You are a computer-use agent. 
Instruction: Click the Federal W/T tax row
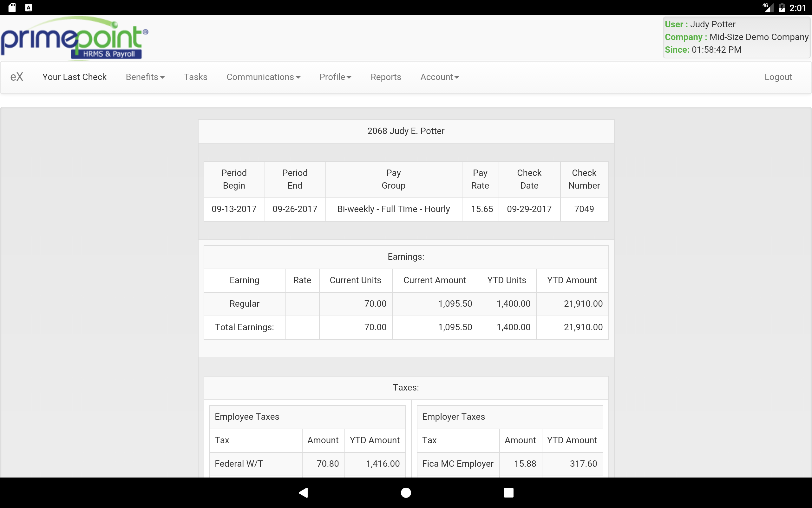tap(307, 464)
